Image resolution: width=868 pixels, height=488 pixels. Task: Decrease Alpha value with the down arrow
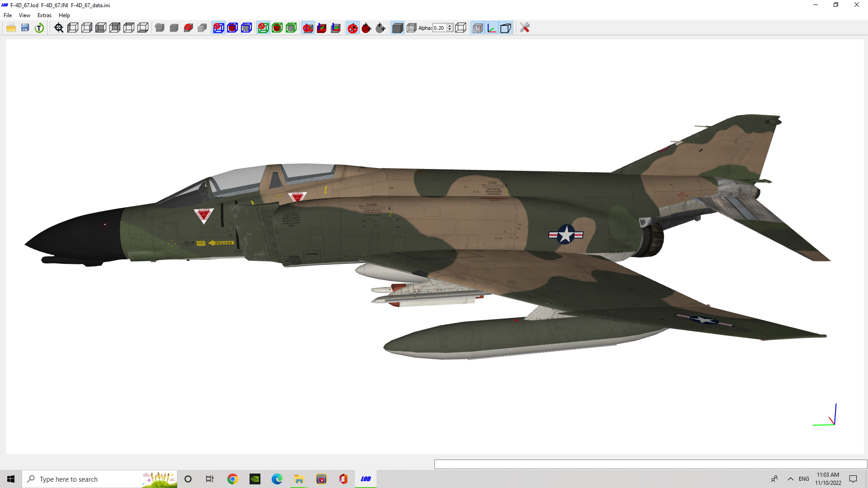coord(450,30)
